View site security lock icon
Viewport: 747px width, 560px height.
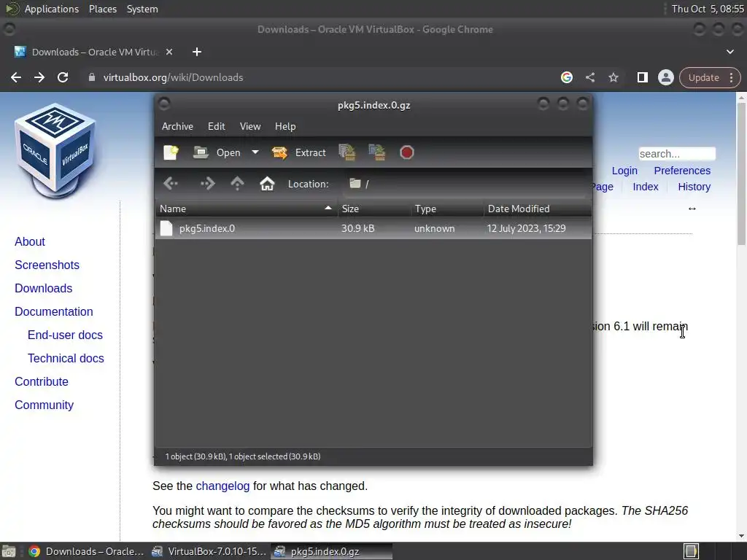click(x=91, y=77)
